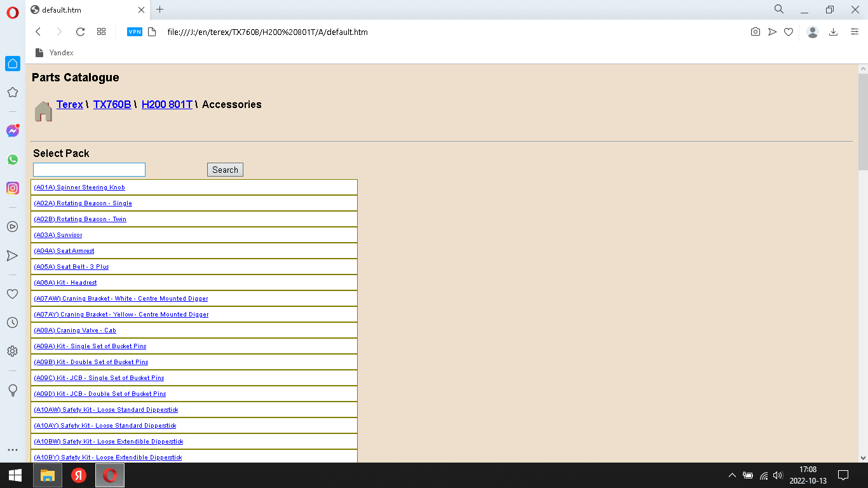Show hidden system tray icons
This screenshot has width=868, height=488.
point(732,475)
